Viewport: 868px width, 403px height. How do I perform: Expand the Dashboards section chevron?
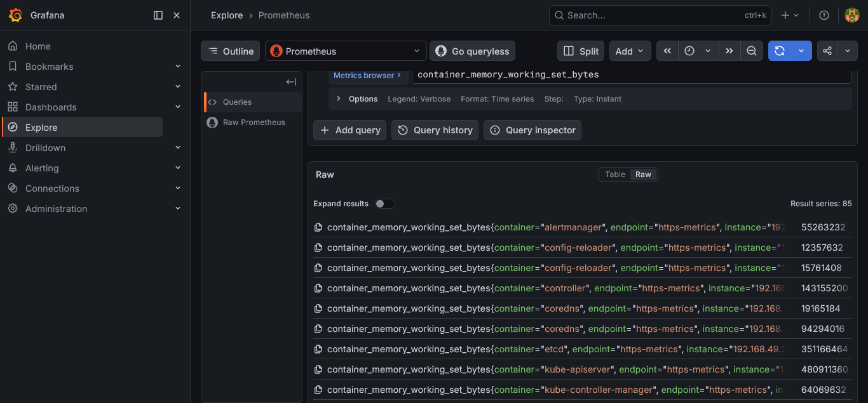178,107
